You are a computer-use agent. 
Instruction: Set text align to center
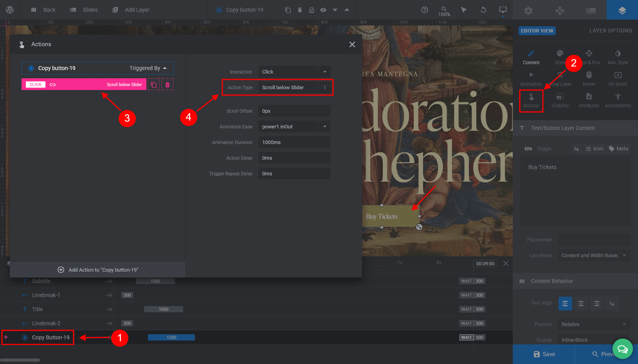click(581, 303)
